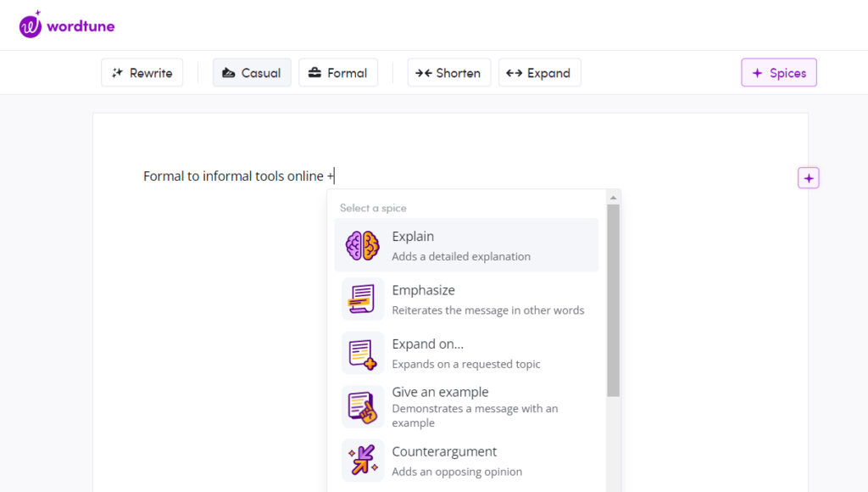Click the Rewrite button
The height and width of the screenshot is (492, 868).
click(142, 72)
